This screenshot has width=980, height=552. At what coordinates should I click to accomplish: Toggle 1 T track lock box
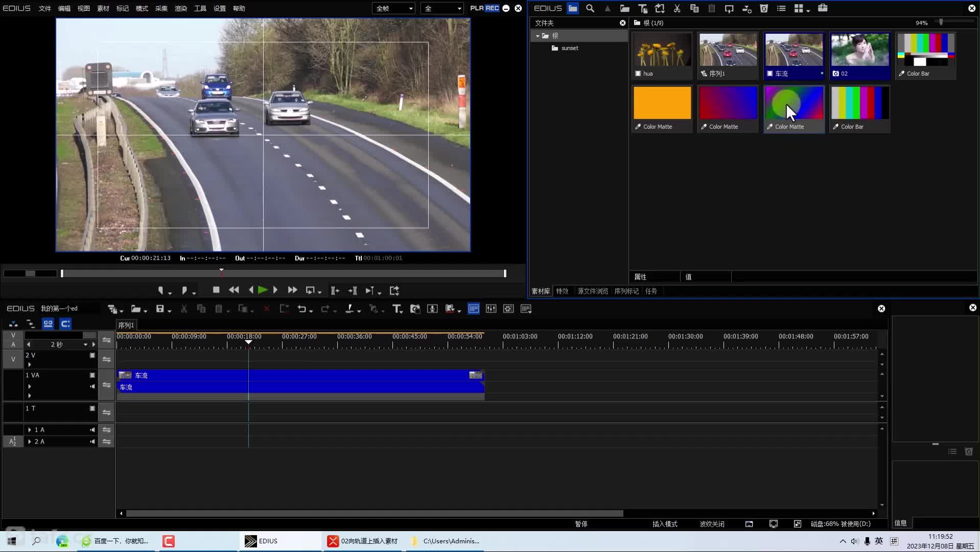click(92, 408)
